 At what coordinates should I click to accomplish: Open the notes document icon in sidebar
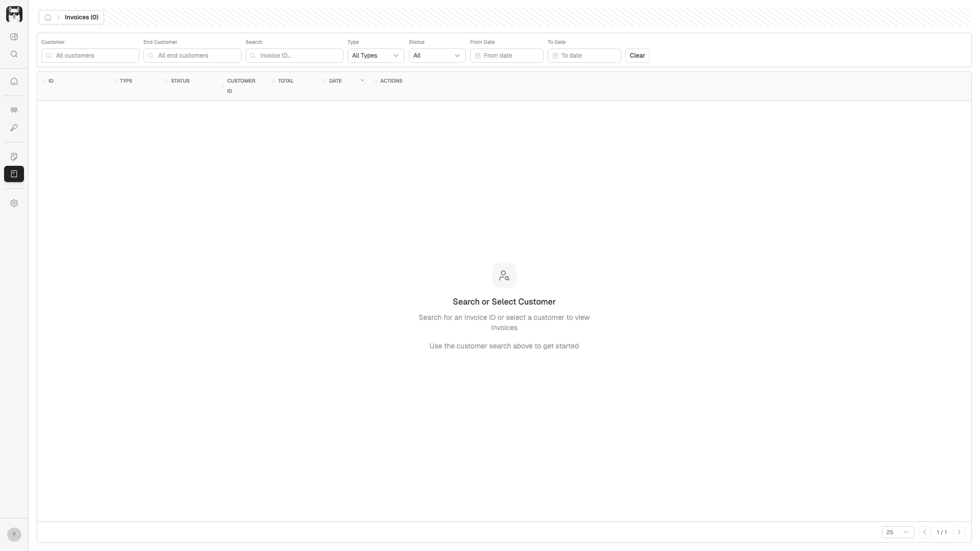pyautogui.click(x=14, y=157)
